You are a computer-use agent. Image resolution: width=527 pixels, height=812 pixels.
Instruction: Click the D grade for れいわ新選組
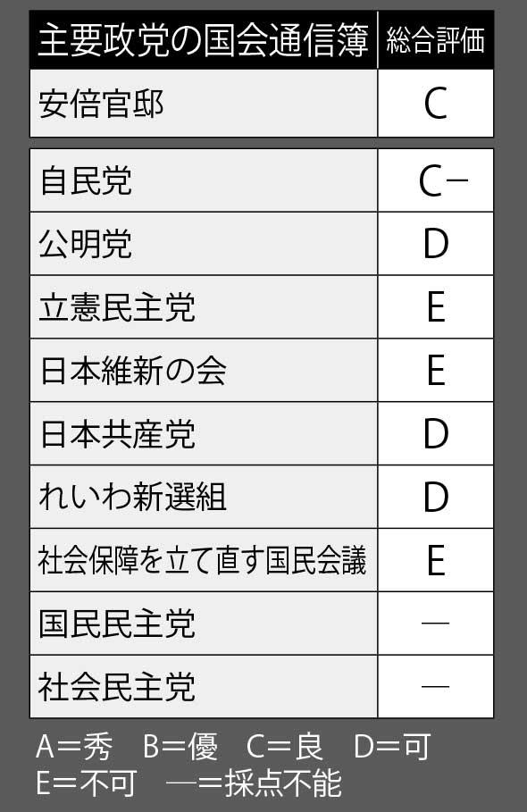436,497
